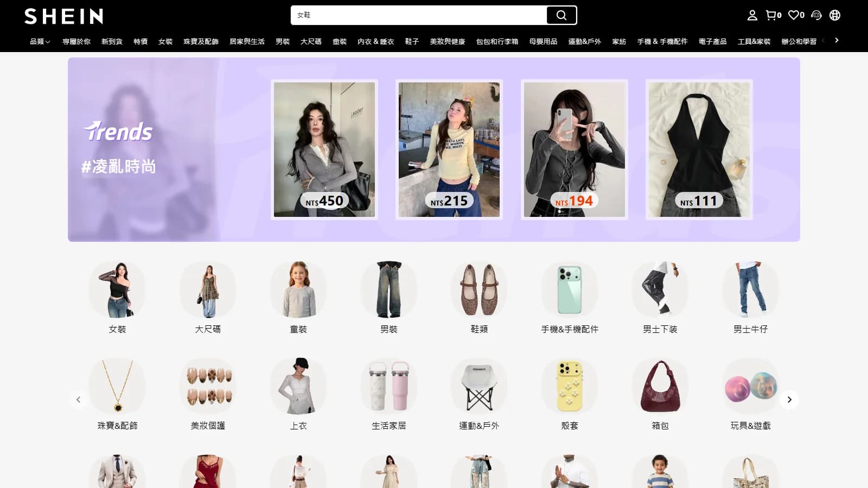
Task: Advance the nav bar with the right chevron
Action: [837, 40]
